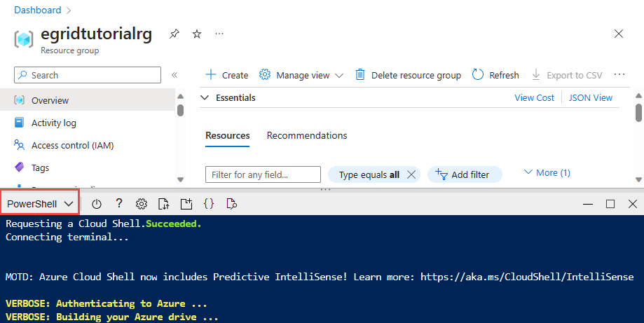Open JSON View link
This screenshot has height=323, width=644.
[591, 97]
